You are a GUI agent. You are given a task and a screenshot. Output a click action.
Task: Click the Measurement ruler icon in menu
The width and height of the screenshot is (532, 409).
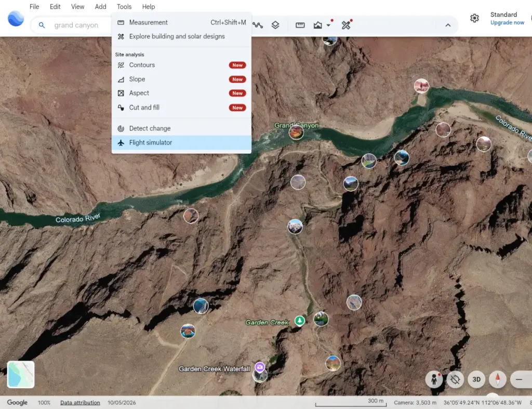[x=121, y=22]
